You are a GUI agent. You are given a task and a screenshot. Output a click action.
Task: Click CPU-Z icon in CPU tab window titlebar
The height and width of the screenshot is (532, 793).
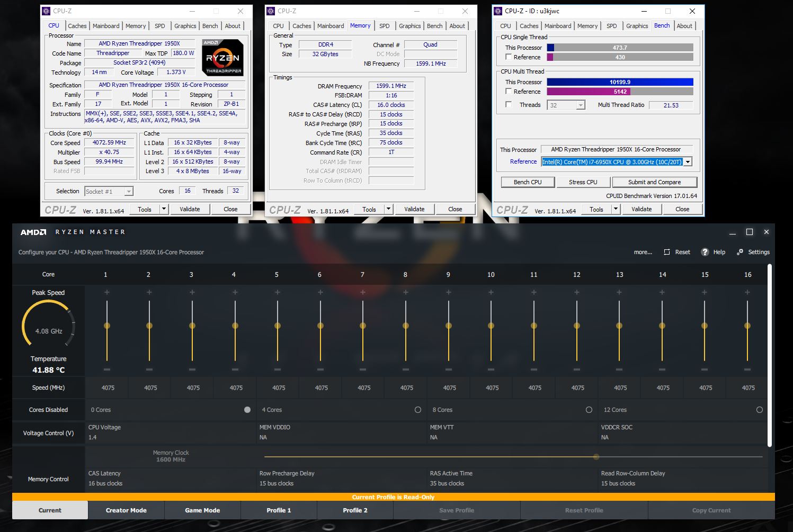(47, 11)
